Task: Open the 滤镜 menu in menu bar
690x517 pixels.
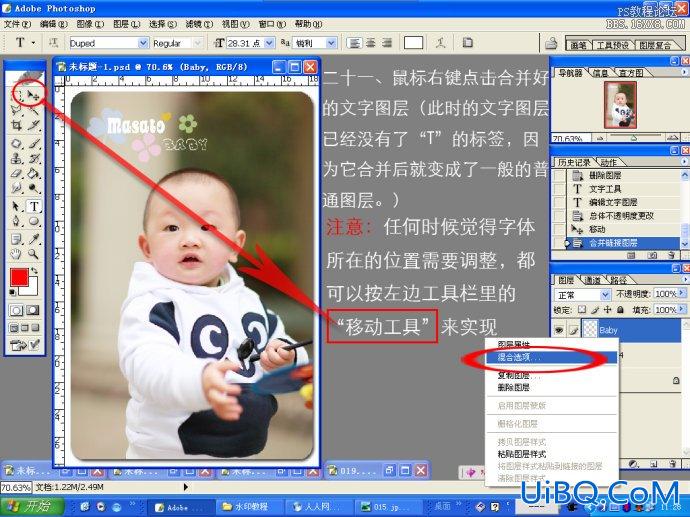Action: pos(199,24)
